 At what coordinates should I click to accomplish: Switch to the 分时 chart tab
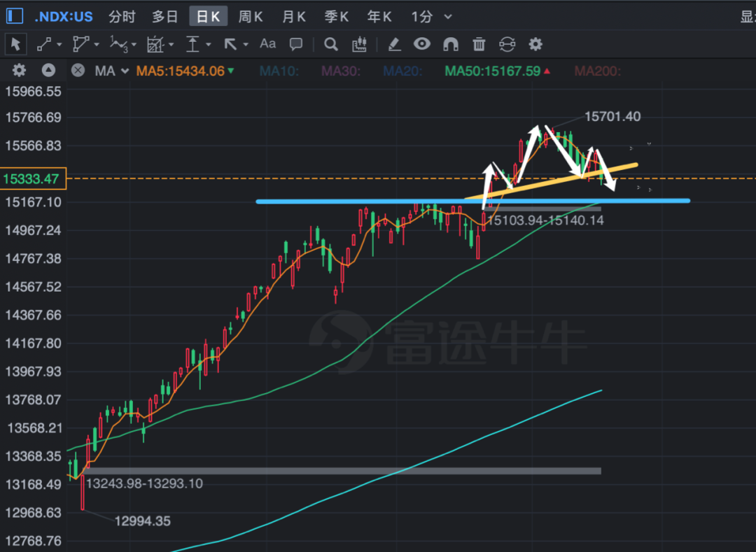point(122,17)
